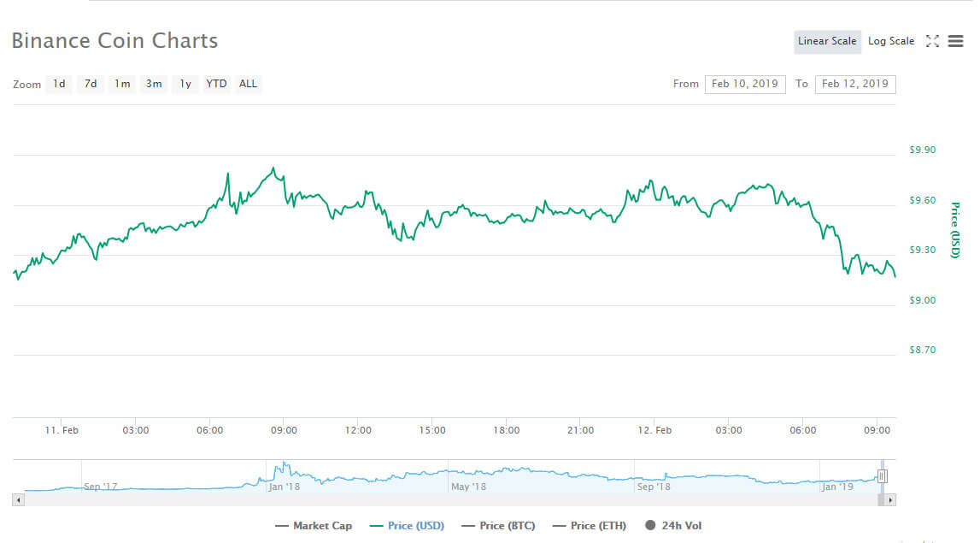
Task: Click the Jan '19 navigator label
Action: pyautogui.click(x=837, y=486)
